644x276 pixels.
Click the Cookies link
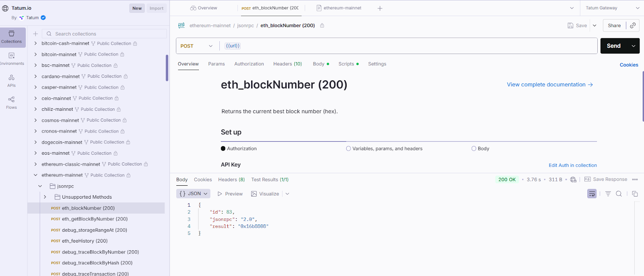click(x=629, y=65)
